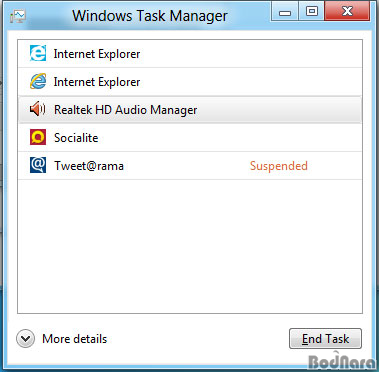Click the More details text label
This screenshot has height=372, width=379.
click(75, 339)
